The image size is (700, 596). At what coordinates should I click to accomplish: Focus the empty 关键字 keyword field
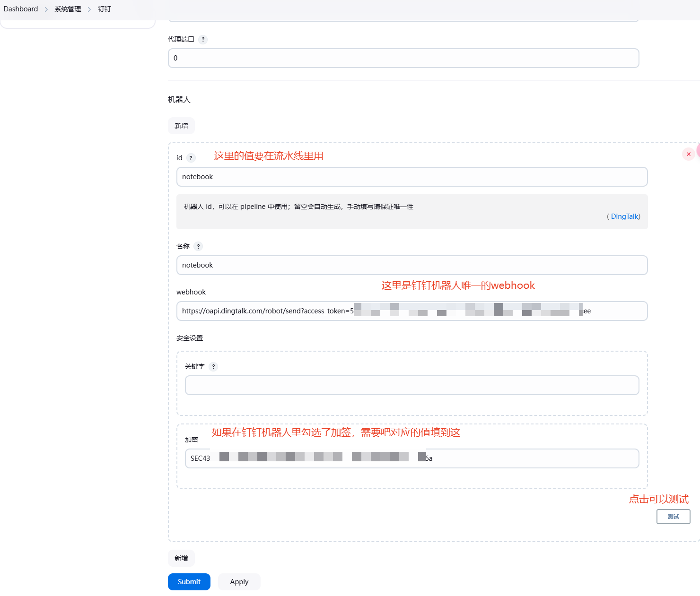(411, 385)
